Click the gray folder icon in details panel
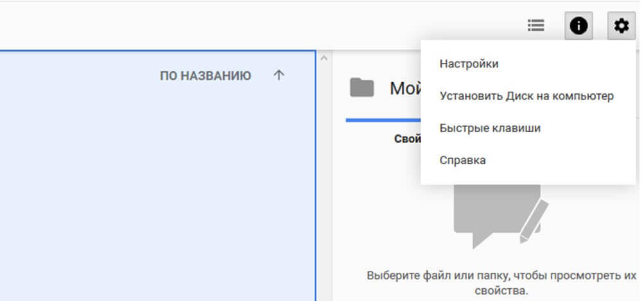644x301 pixels. click(362, 87)
